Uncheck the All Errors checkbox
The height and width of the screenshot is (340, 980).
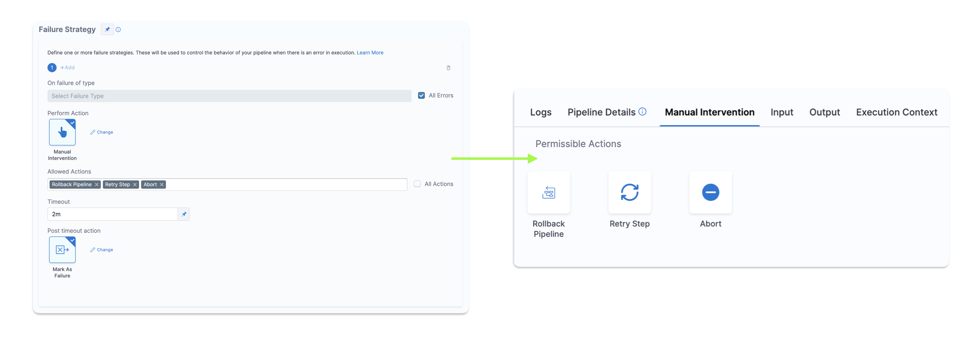(421, 96)
